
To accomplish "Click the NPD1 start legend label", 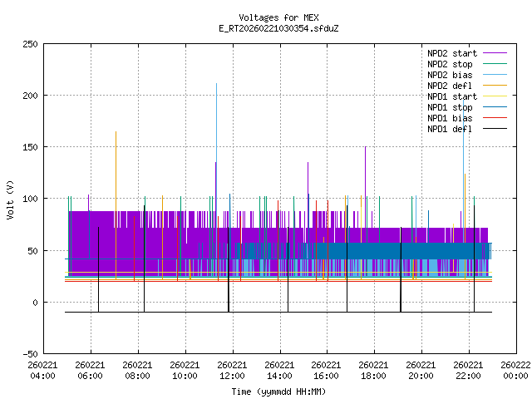I will pos(450,96).
